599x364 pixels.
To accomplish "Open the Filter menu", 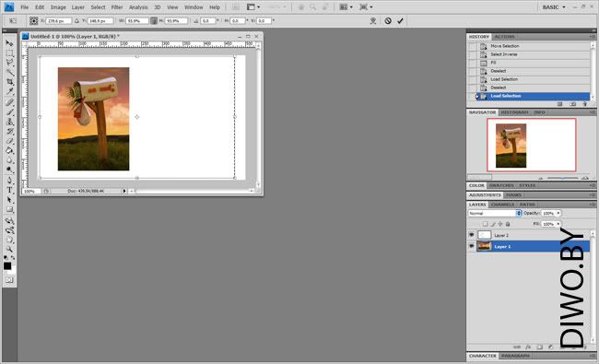I will [117, 6].
